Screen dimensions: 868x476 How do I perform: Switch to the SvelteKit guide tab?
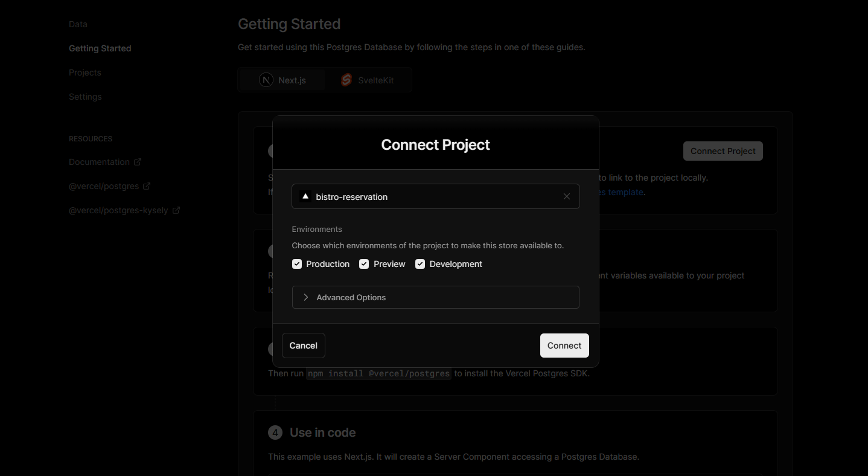point(368,80)
